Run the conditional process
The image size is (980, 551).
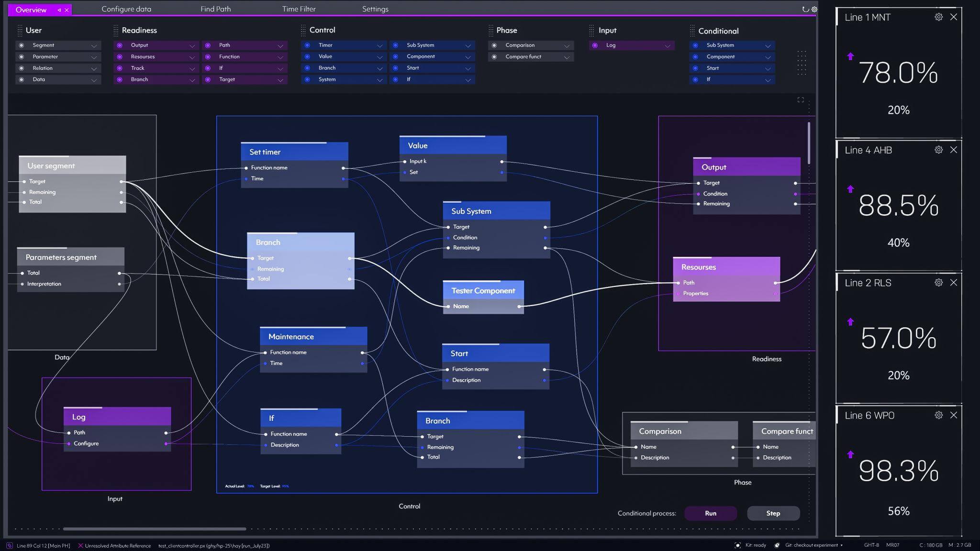711,513
